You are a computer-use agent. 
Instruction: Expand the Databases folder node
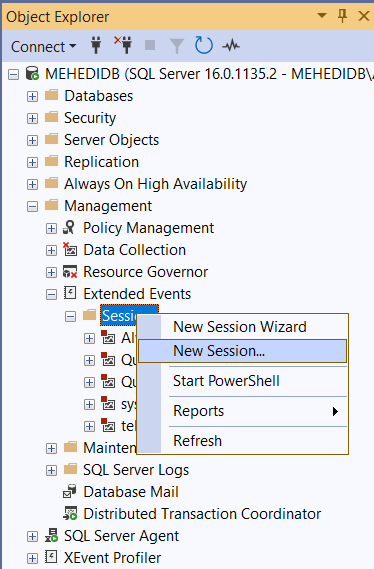point(32,97)
